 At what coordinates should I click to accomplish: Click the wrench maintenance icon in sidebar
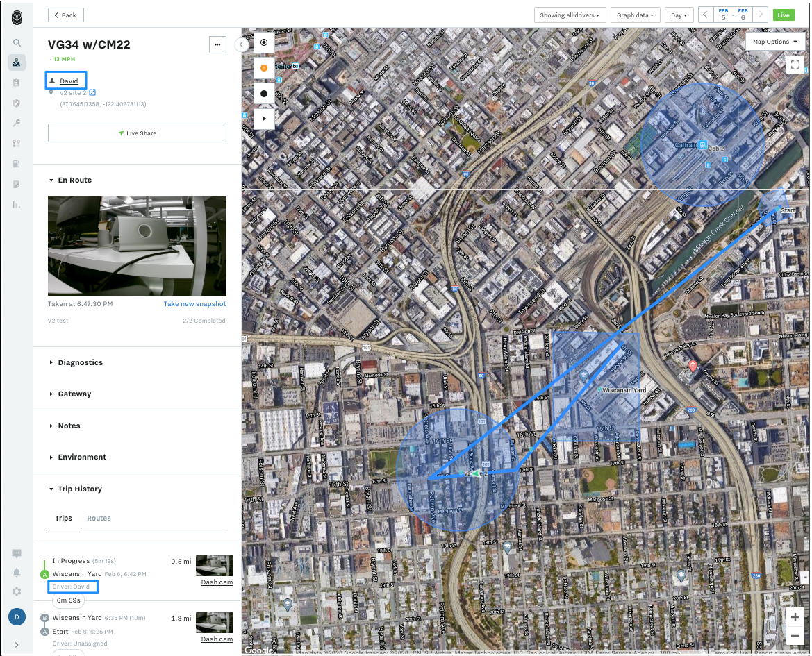pyautogui.click(x=17, y=123)
